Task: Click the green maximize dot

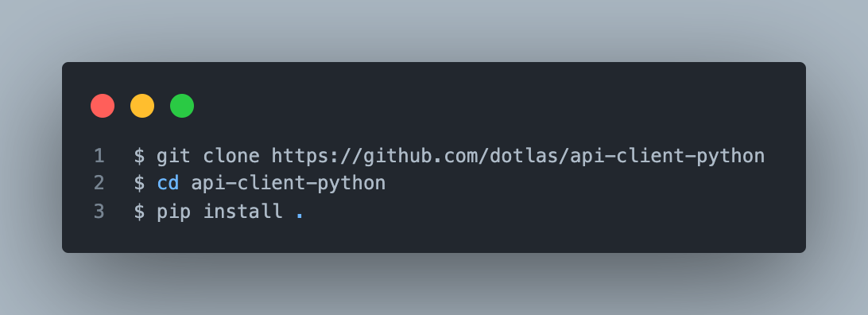Action: [182, 106]
